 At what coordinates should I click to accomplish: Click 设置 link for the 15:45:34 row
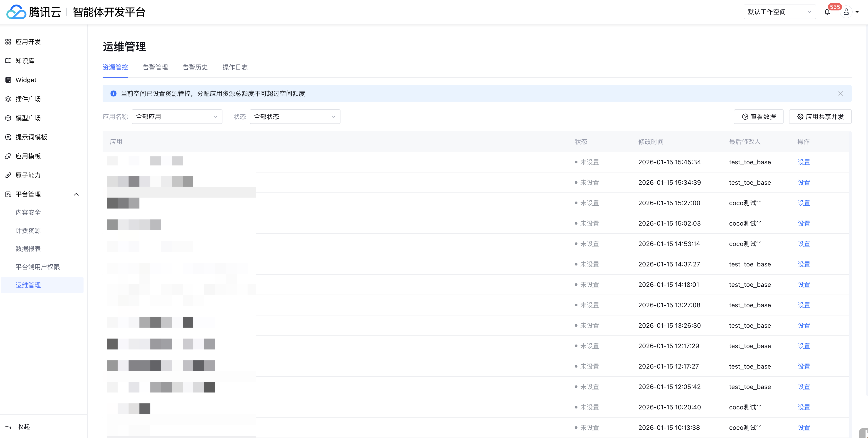pos(804,162)
